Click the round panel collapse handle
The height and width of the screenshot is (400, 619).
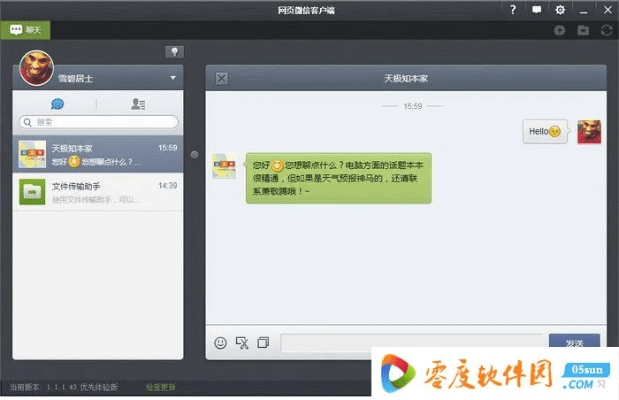pyautogui.click(x=194, y=154)
